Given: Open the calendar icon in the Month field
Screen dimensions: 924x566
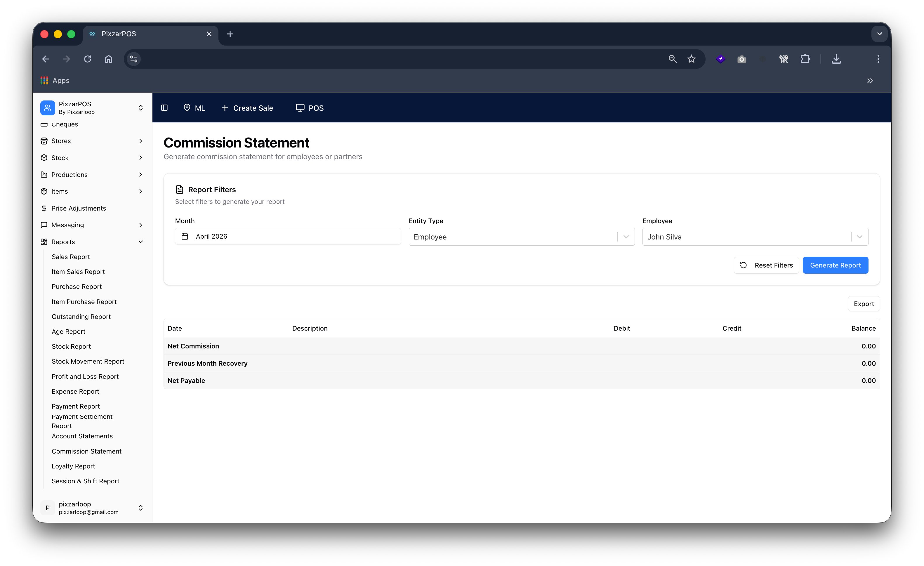Looking at the screenshot, I should click(185, 236).
